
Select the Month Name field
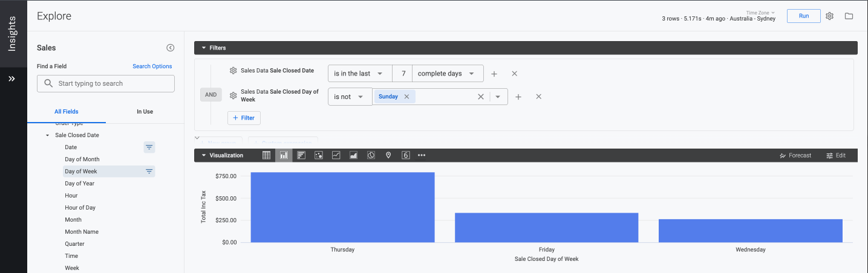click(82, 232)
